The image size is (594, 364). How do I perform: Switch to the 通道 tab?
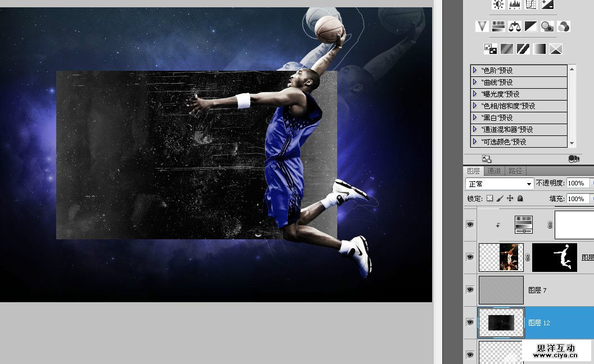494,171
